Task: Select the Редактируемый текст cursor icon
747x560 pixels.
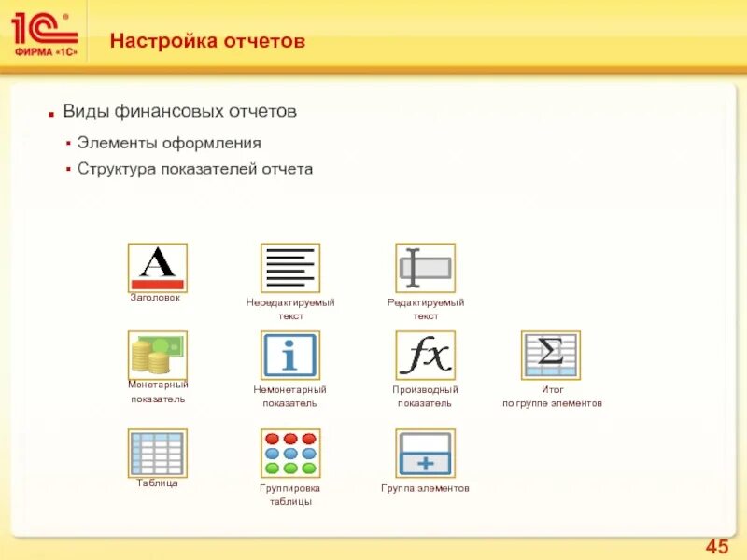Action: pos(426,268)
